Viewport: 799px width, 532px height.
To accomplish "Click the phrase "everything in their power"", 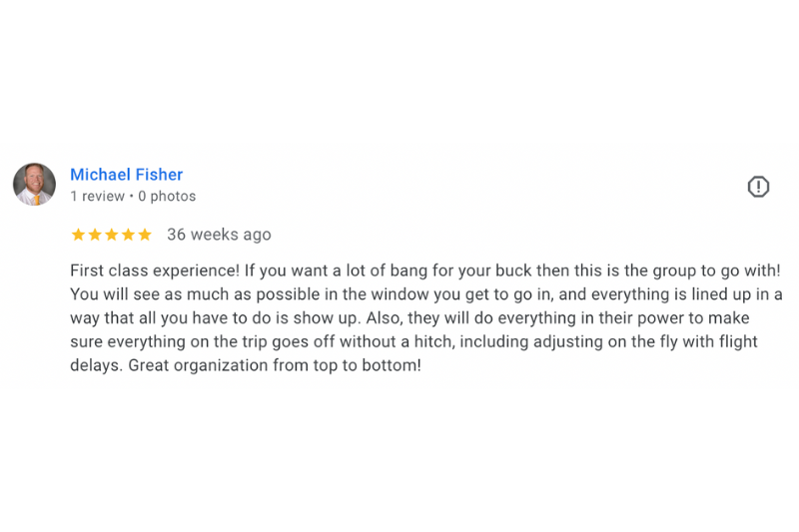I will pos(611,317).
